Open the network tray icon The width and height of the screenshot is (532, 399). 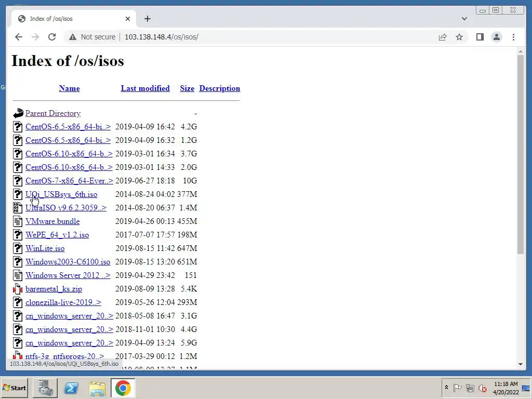click(470, 388)
